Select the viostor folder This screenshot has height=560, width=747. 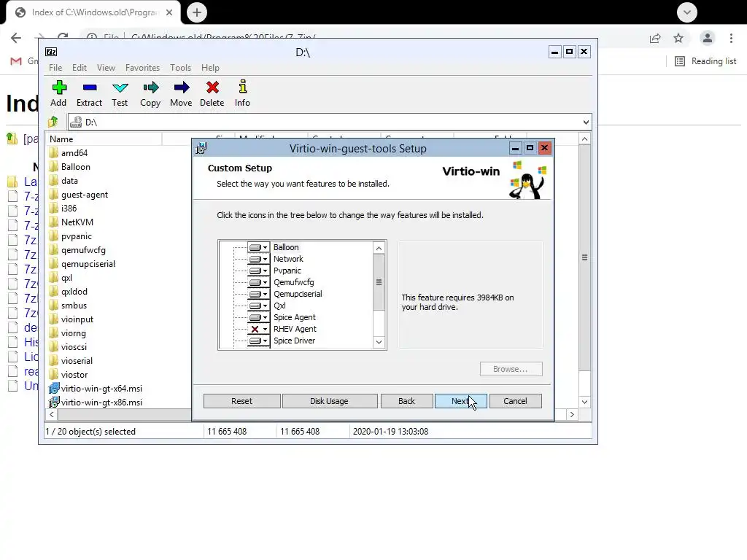coord(68,374)
